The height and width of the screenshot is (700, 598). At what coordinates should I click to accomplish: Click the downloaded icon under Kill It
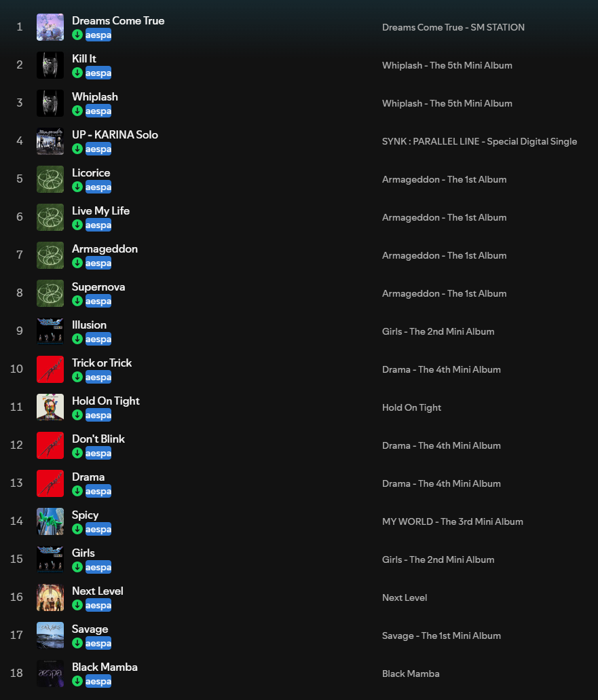click(x=77, y=73)
